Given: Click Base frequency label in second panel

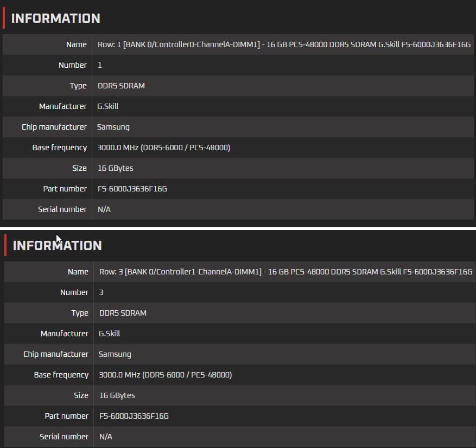Looking at the screenshot, I should [x=61, y=375].
